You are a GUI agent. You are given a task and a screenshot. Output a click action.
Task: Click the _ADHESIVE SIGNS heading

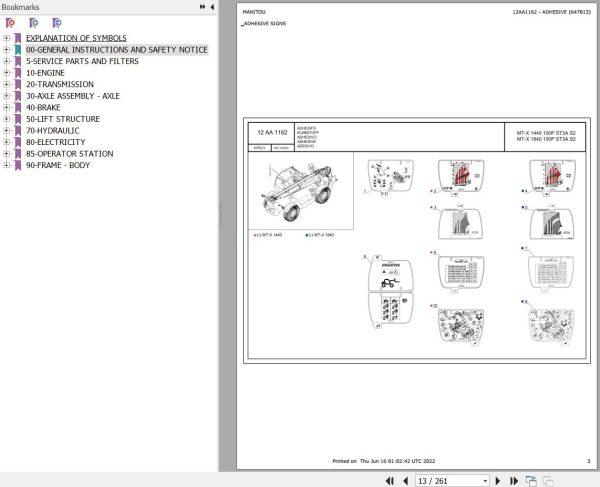[x=264, y=23]
